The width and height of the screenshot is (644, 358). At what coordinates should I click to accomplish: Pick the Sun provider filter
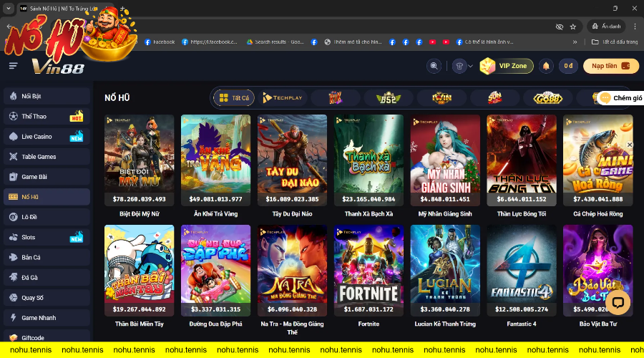(x=495, y=98)
